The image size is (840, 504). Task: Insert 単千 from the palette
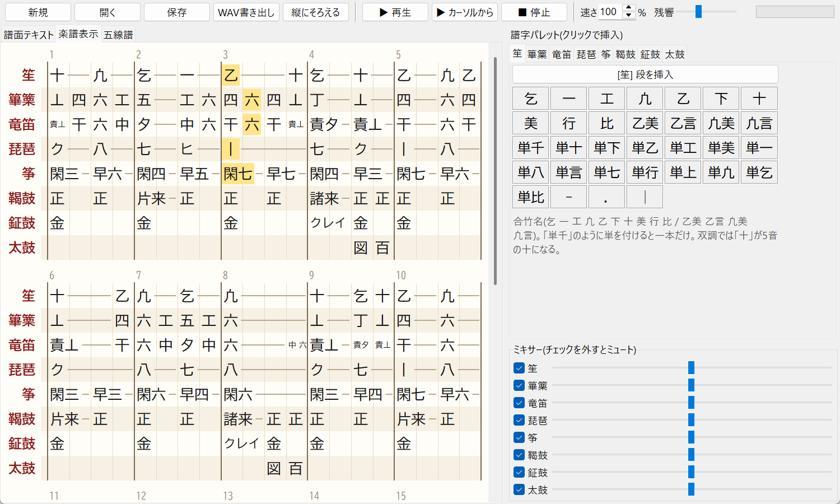[531, 148]
